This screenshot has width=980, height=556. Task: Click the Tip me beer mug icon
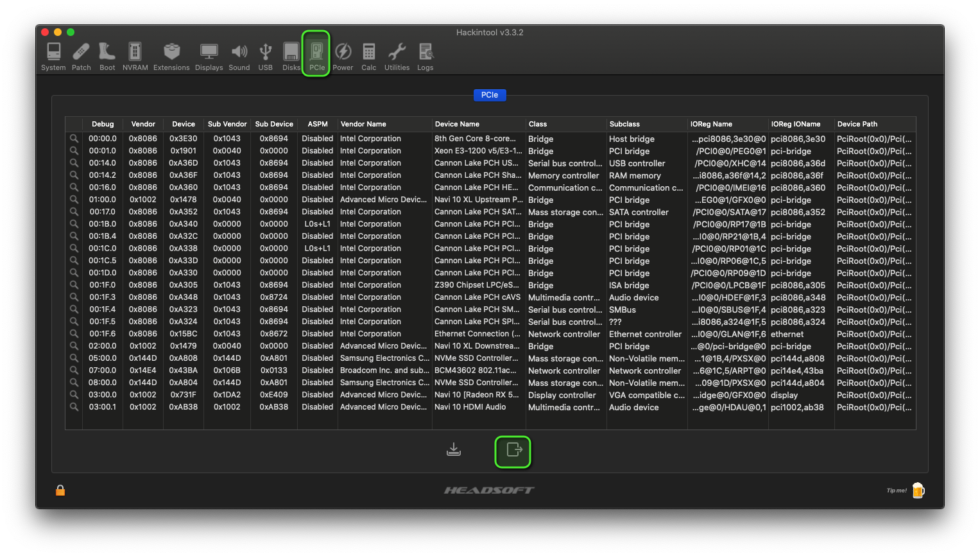coord(918,491)
